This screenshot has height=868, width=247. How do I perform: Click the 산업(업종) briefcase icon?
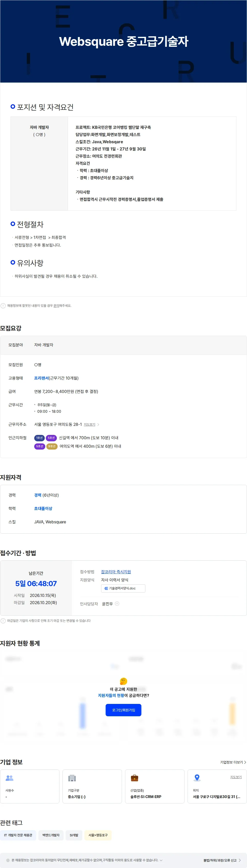pyautogui.click(x=135, y=778)
